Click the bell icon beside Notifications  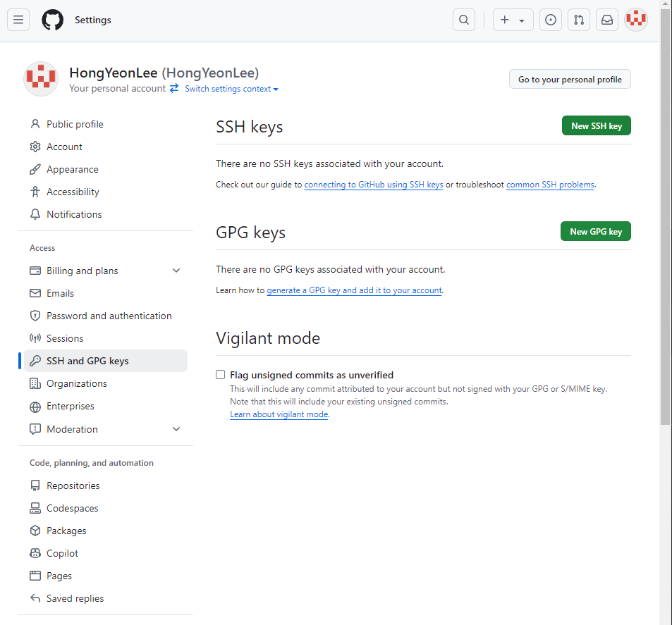click(x=35, y=214)
